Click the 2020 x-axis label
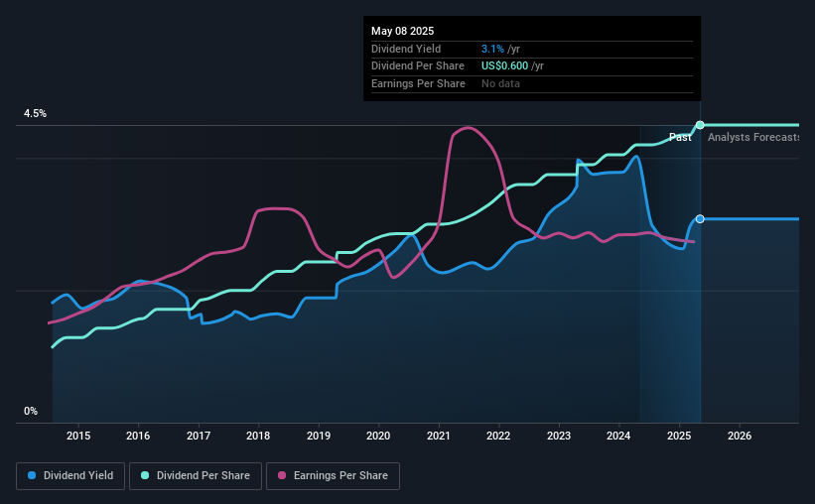 point(378,436)
